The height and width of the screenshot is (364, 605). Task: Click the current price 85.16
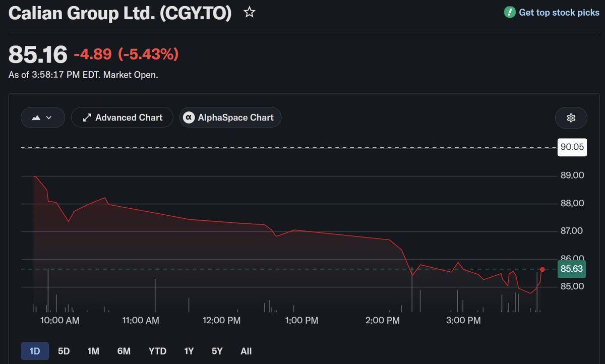[x=38, y=54]
